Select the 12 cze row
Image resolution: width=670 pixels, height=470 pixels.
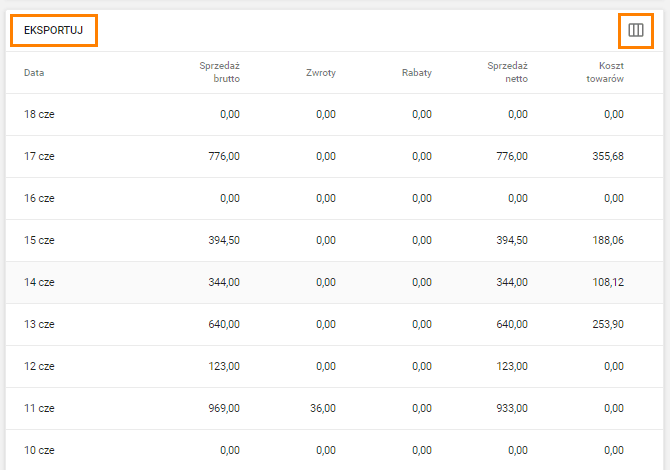pyautogui.click(x=40, y=367)
